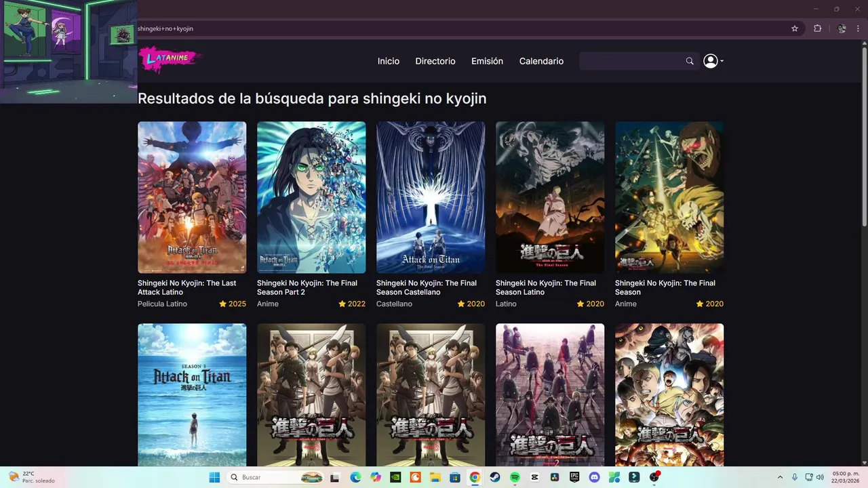Open the Season 3 beach poster

[192, 394]
